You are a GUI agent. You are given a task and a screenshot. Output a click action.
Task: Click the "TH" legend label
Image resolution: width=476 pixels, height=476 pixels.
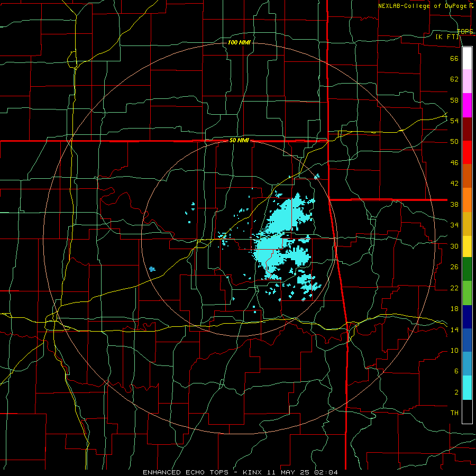454,413
